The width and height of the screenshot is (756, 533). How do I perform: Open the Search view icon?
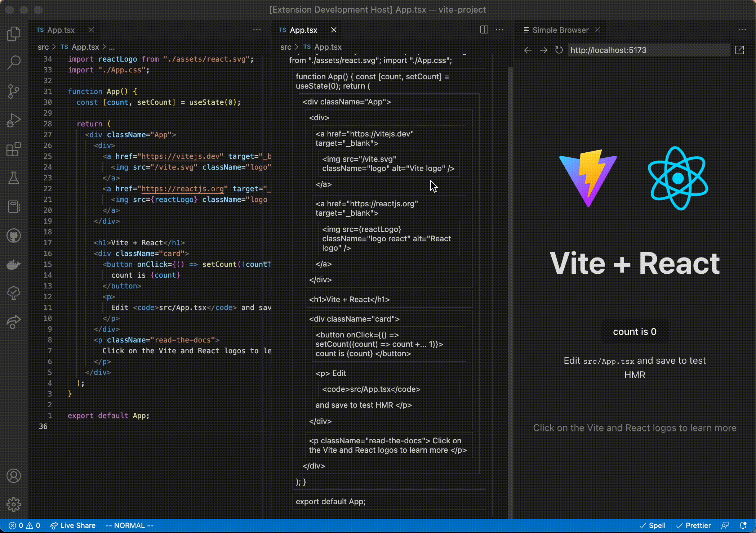click(x=14, y=62)
